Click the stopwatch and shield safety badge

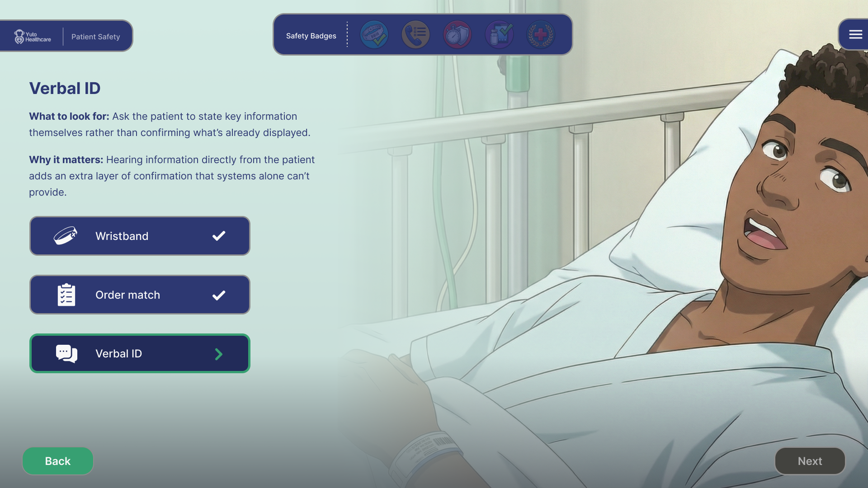pos(457,35)
